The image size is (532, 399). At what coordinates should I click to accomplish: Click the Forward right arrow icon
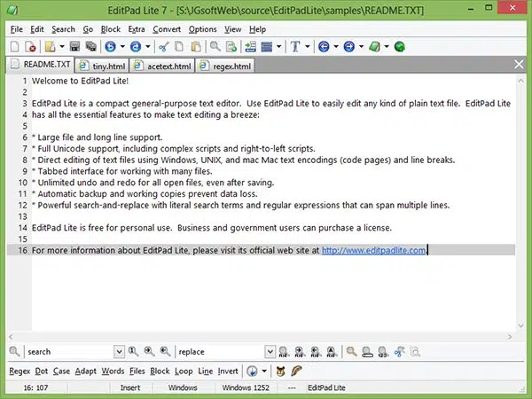pos(349,46)
